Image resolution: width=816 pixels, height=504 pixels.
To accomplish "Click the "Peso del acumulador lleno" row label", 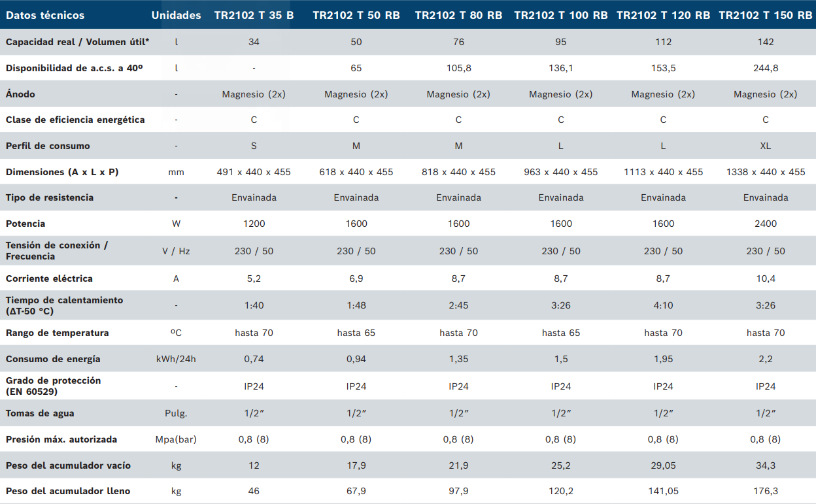I will point(68,491).
